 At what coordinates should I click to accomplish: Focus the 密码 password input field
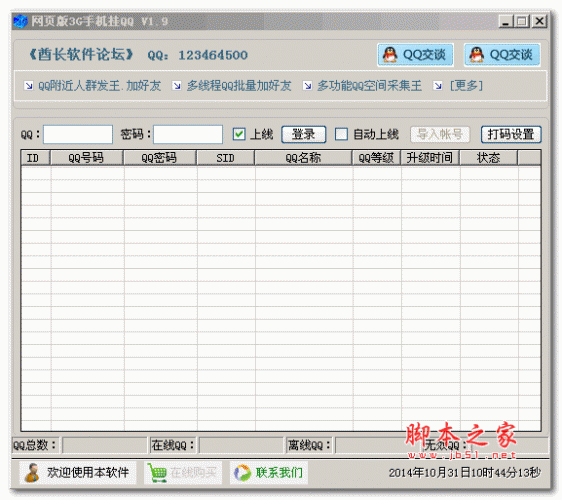tap(188, 134)
